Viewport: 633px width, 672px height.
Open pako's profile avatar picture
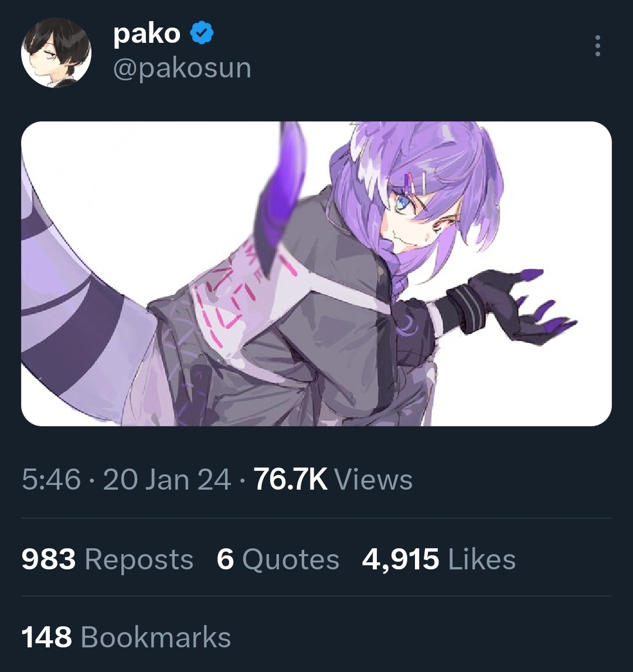click(56, 53)
